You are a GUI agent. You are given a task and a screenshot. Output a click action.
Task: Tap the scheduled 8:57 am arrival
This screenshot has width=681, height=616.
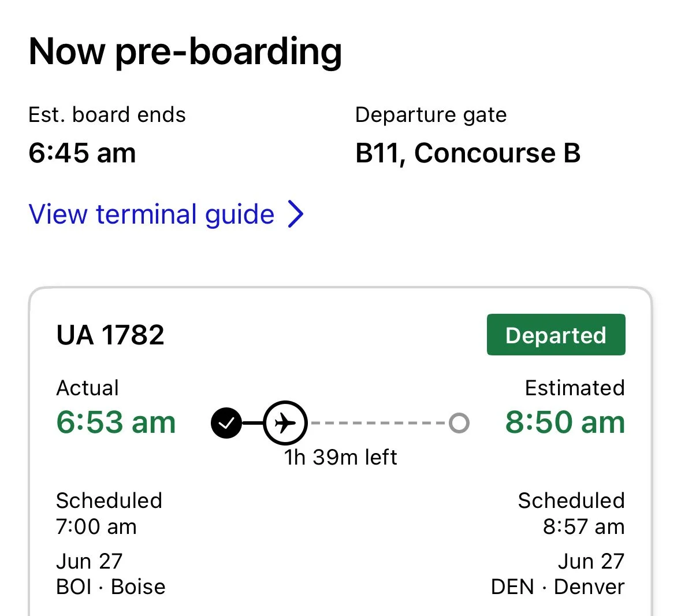[x=584, y=527]
